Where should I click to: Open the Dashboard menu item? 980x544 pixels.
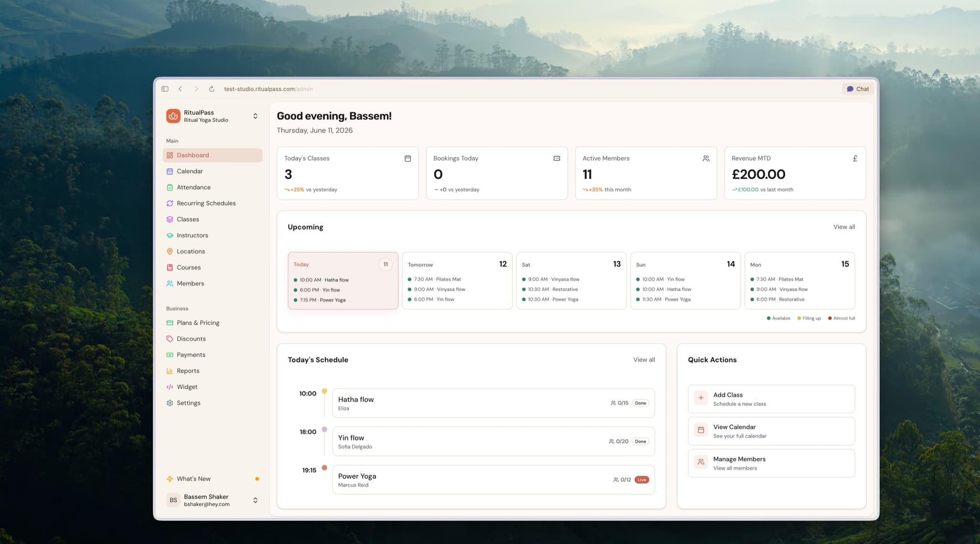212,155
